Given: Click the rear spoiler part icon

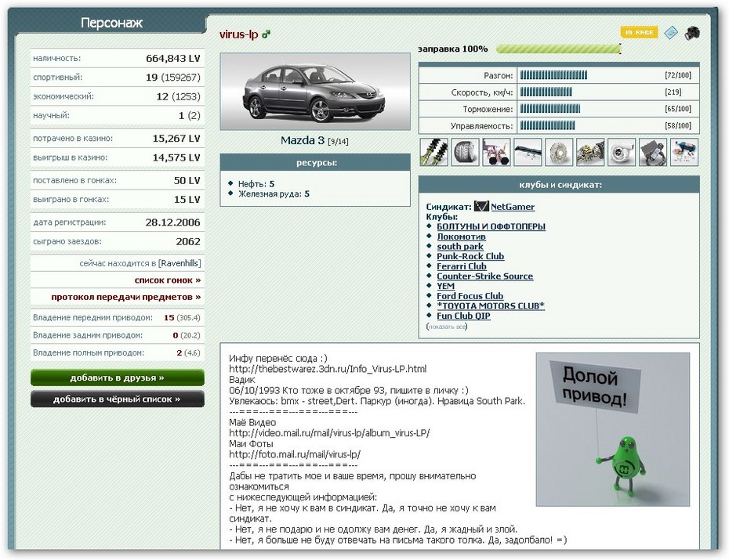Looking at the screenshot, I should click(x=528, y=152).
